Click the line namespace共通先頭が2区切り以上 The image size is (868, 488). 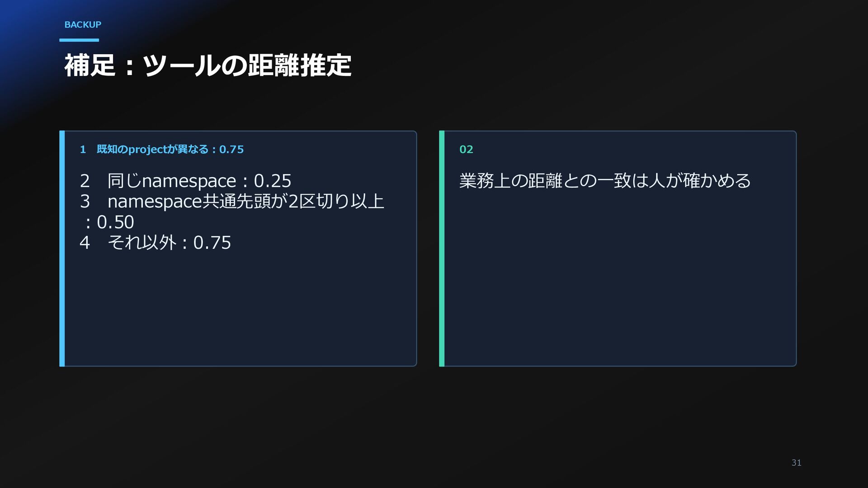[x=246, y=202]
